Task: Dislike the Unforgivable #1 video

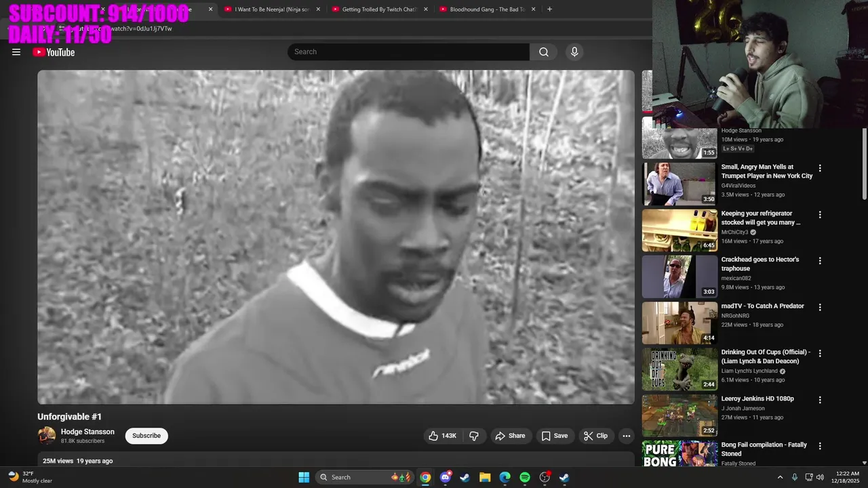Action: click(x=474, y=436)
